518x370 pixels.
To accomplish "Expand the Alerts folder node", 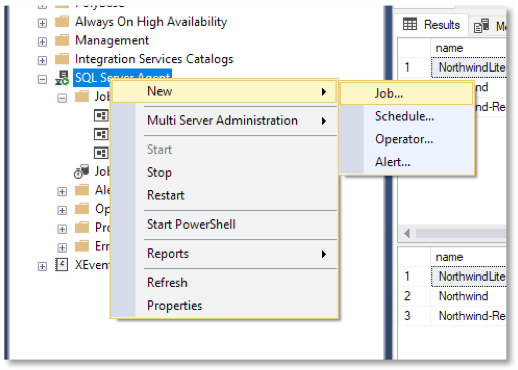I will click(62, 192).
